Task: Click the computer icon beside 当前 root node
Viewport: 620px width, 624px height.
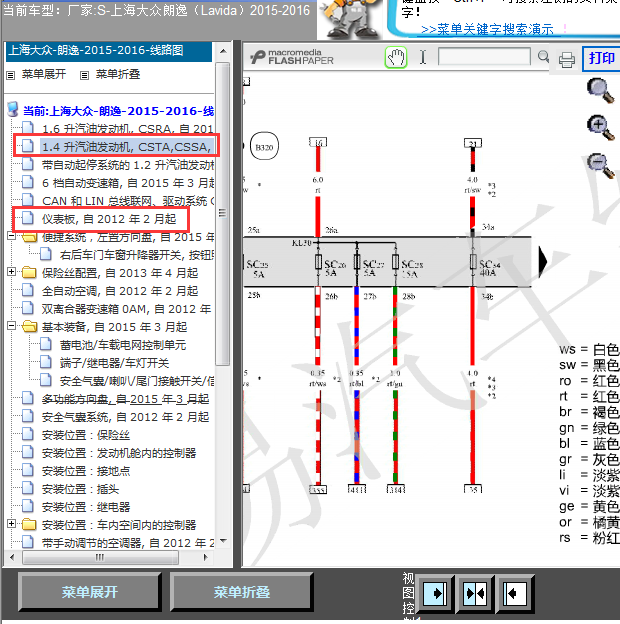Action: [x=13, y=109]
